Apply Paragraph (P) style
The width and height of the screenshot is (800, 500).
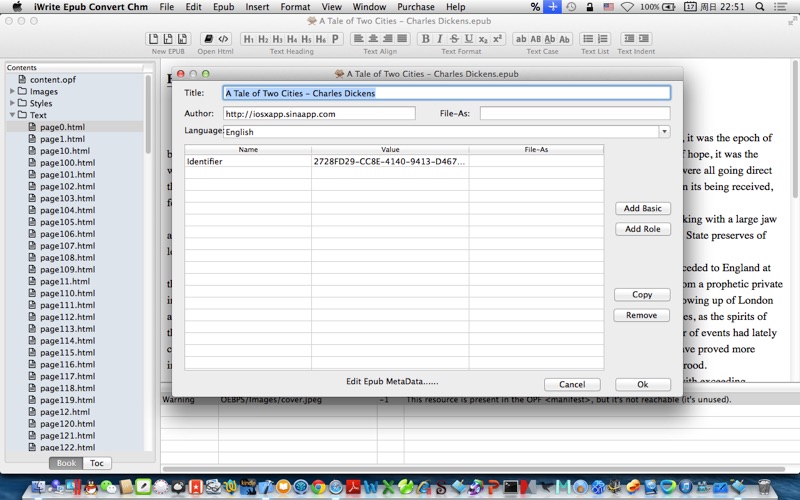[x=335, y=39]
